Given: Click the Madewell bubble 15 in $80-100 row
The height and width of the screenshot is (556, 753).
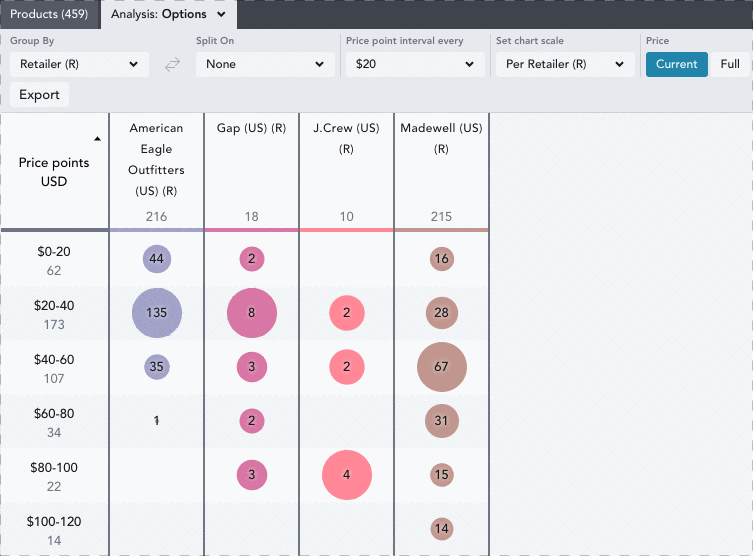Looking at the screenshot, I should pos(442,475).
